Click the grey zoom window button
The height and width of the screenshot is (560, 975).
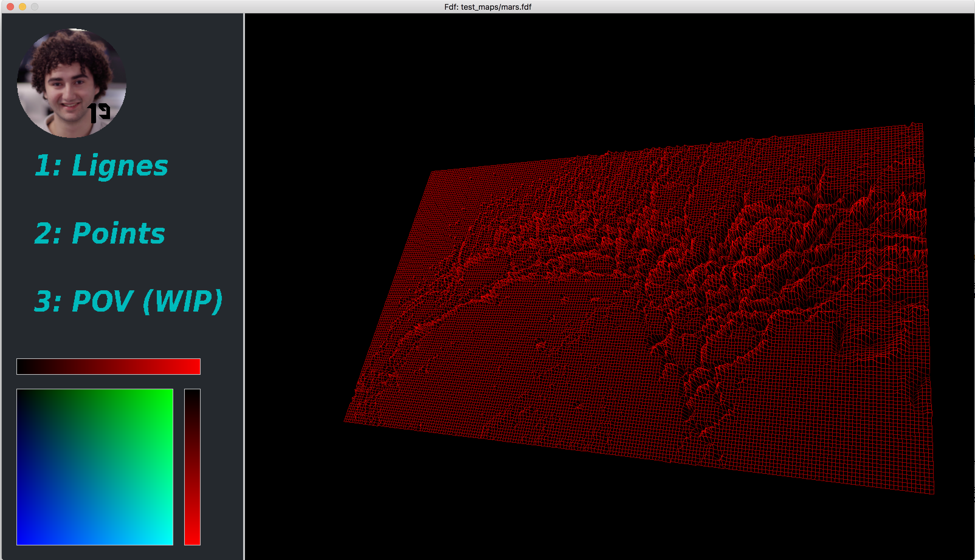tap(35, 7)
